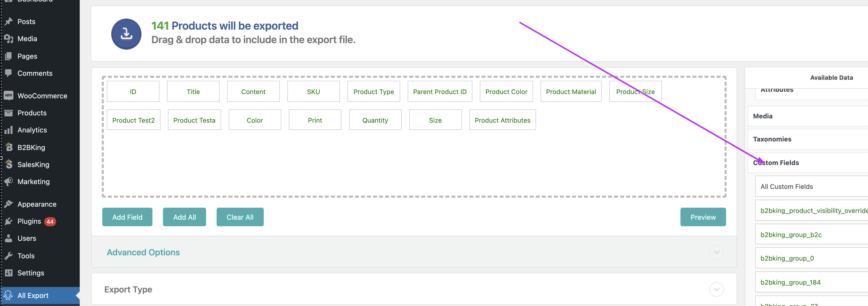Click the blue export download icon

[x=126, y=34]
